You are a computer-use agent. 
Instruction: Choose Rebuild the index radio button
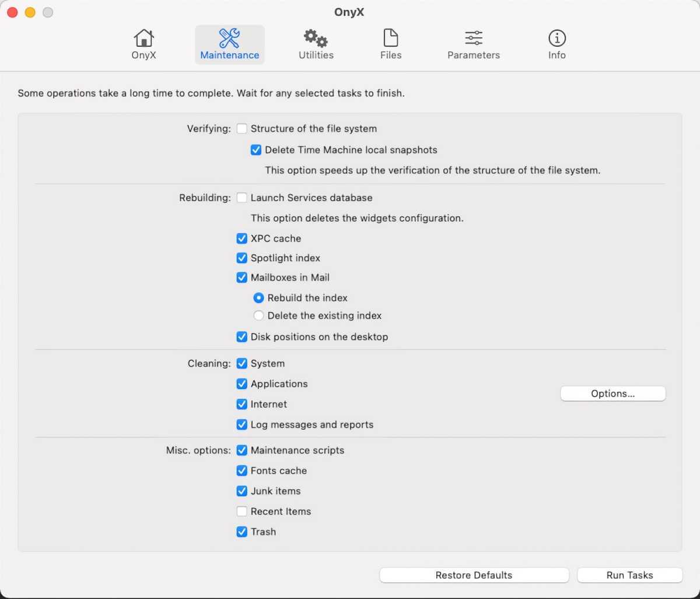(259, 298)
